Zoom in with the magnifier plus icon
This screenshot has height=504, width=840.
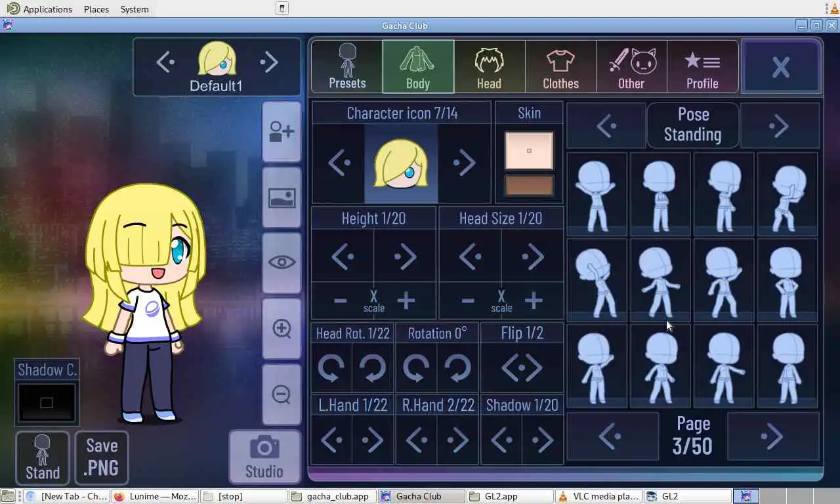pos(282,328)
